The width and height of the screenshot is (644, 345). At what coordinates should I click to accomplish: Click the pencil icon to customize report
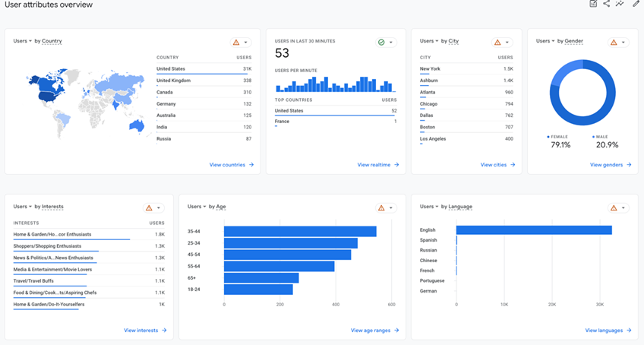click(636, 4)
